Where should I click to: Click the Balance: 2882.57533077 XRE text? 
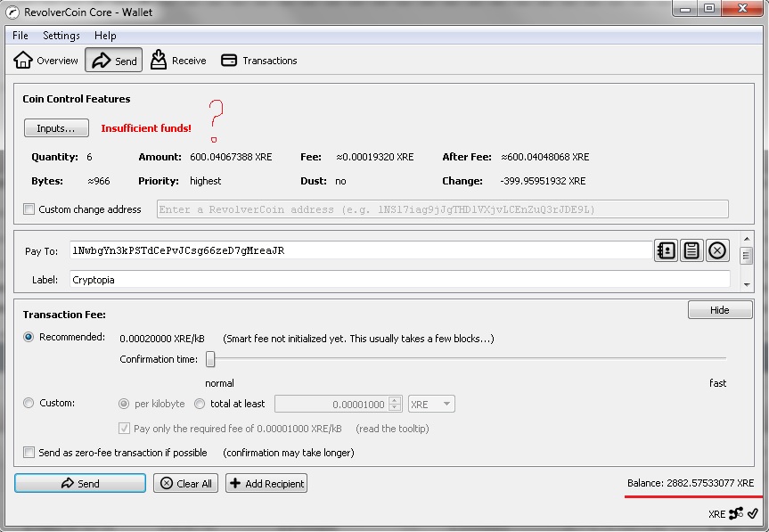(x=691, y=483)
